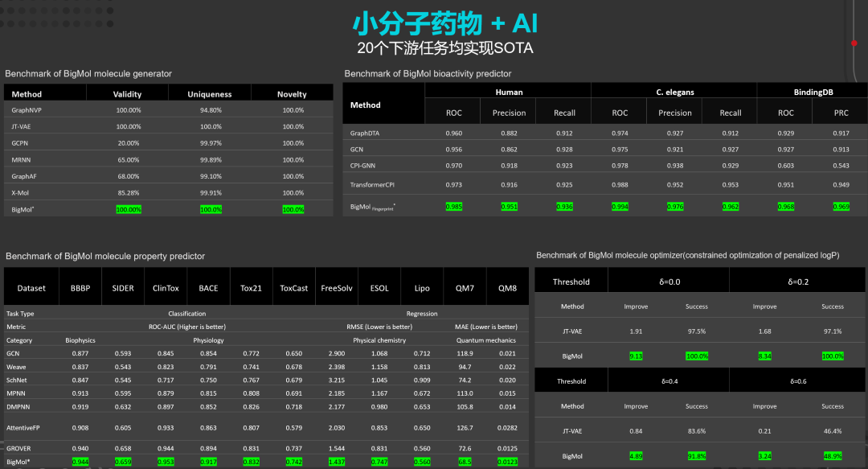The width and height of the screenshot is (868, 469).
Task: Select the "SchNet" row label
Action: [x=17, y=381]
